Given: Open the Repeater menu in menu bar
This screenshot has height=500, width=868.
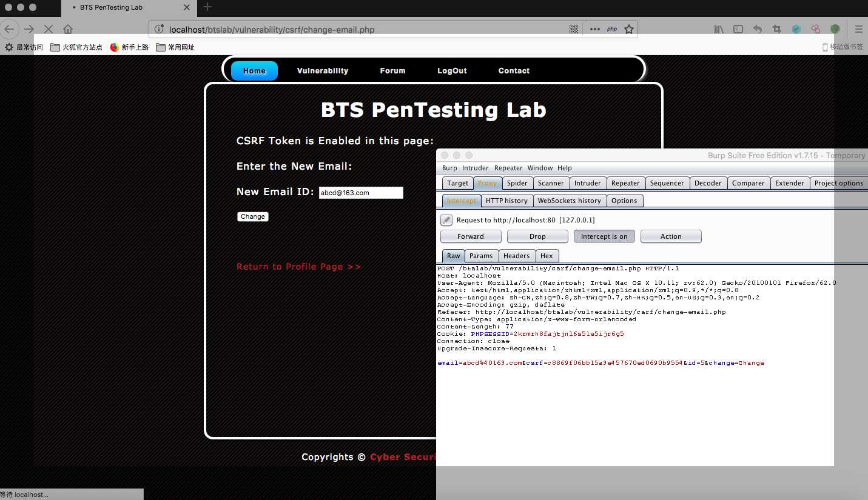Looking at the screenshot, I should [508, 168].
